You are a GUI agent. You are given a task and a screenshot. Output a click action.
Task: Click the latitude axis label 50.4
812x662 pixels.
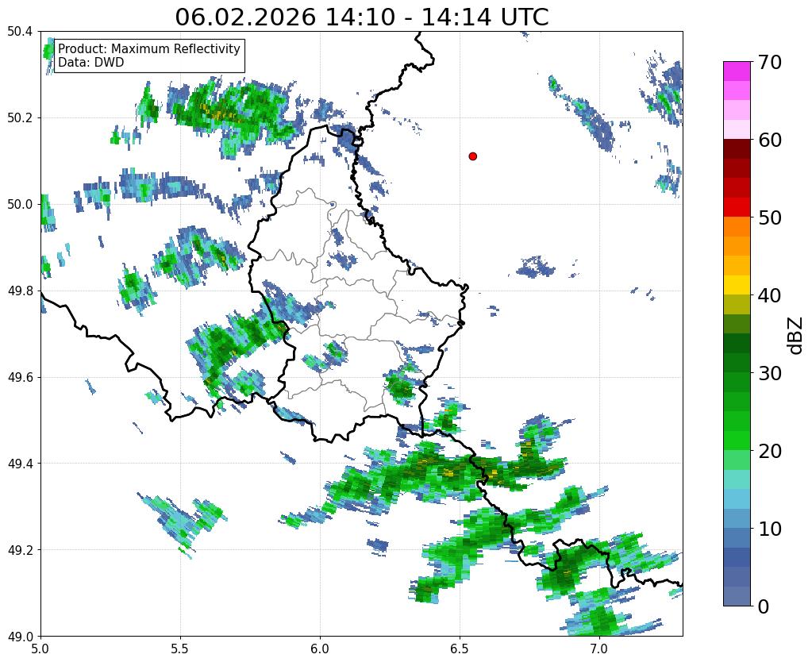(x=20, y=32)
